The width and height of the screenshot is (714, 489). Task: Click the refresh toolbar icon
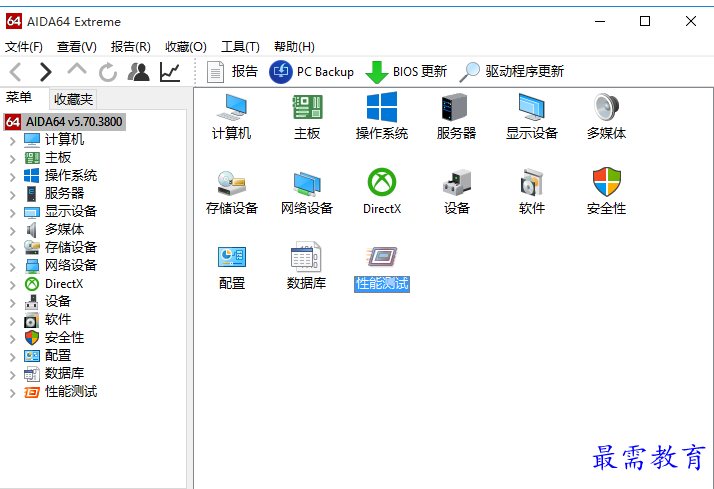point(108,72)
